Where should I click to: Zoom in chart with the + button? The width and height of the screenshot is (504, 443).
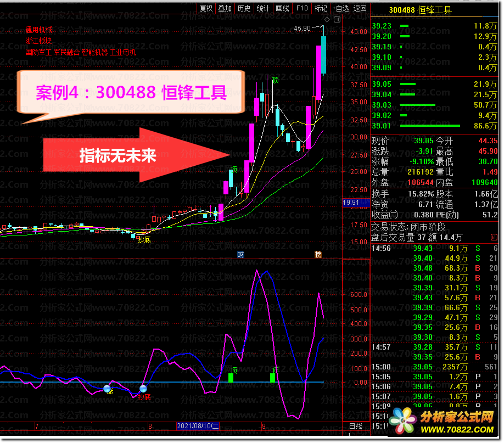[x=349, y=434]
